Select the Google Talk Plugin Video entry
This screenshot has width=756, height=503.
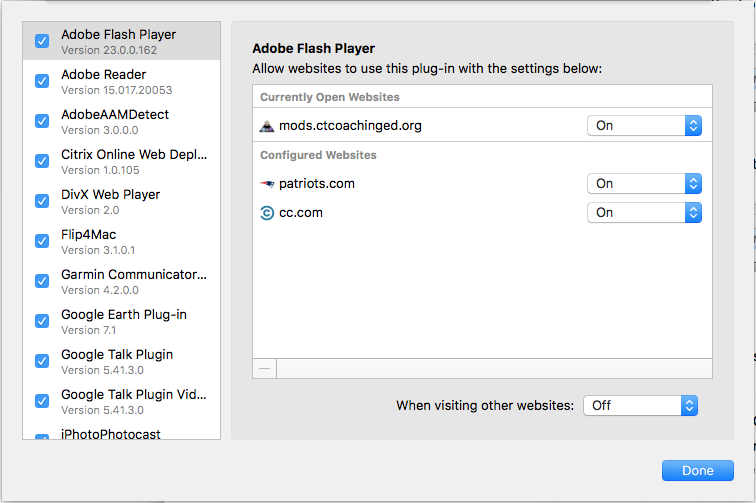point(122,401)
